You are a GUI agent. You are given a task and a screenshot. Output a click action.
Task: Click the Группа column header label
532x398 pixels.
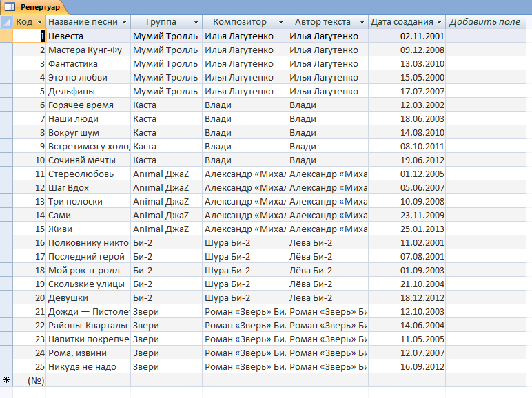161,22
